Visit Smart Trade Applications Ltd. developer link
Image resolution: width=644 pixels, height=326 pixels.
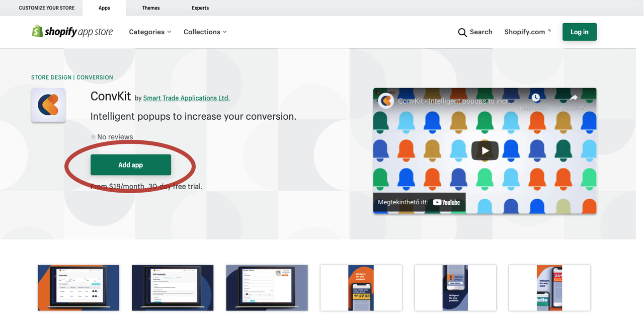[x=187, y=98]
